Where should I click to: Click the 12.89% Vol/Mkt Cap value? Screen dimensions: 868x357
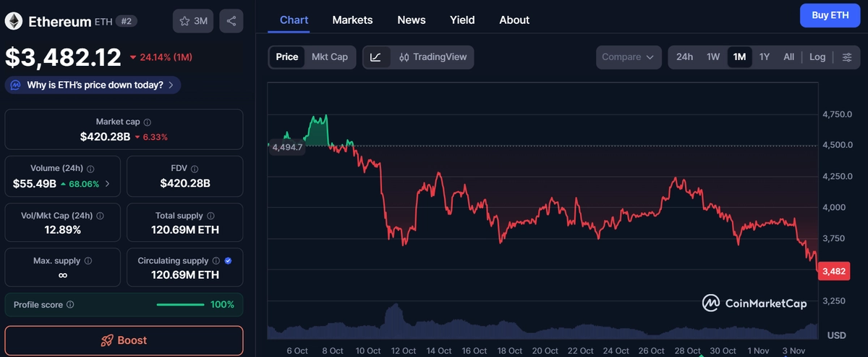tap(62, 230)
